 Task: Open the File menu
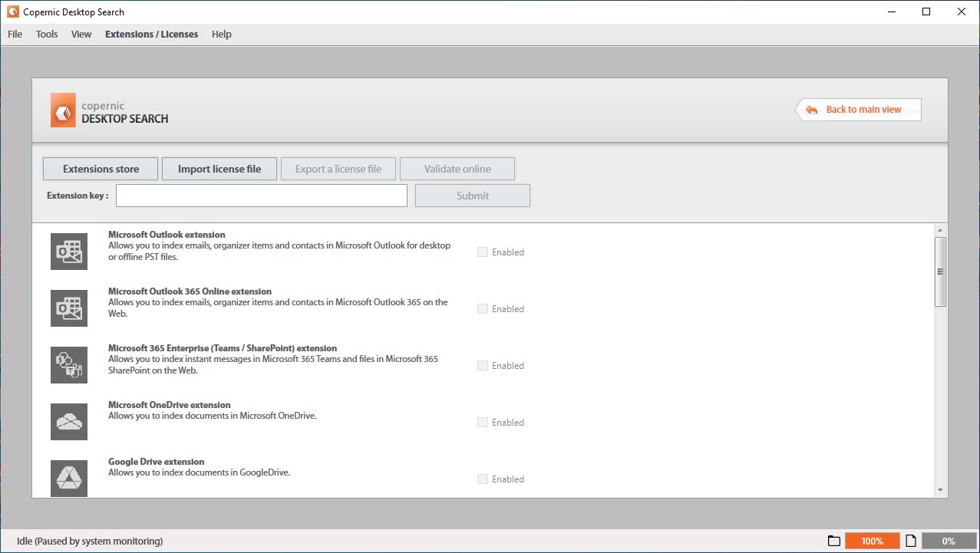15,34
